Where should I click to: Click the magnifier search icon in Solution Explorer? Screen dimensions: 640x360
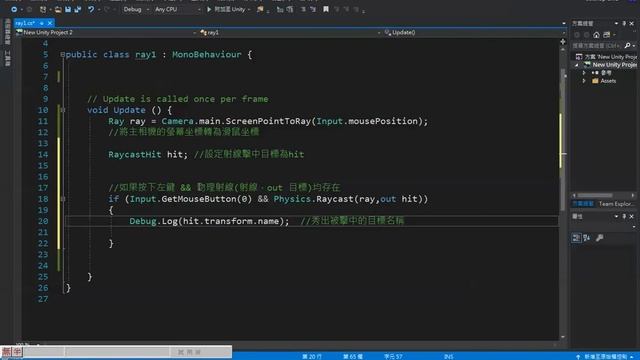click(x=627, y=45)
